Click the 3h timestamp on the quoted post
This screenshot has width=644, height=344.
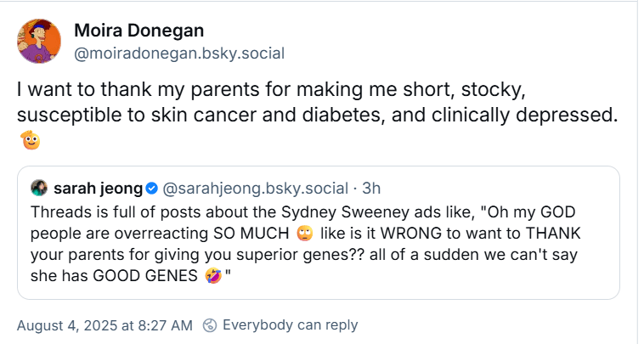click(x=371, y=187)
